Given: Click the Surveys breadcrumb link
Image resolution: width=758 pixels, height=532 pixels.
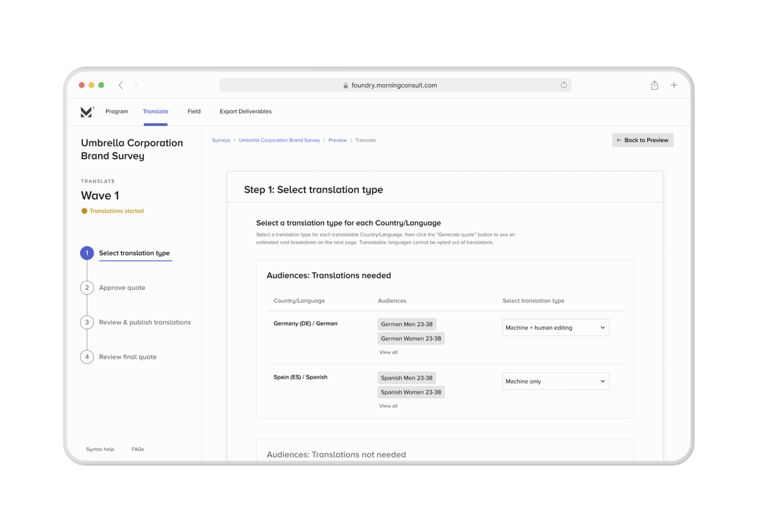Looking at the screenshot, I should (x=221, y=140).
